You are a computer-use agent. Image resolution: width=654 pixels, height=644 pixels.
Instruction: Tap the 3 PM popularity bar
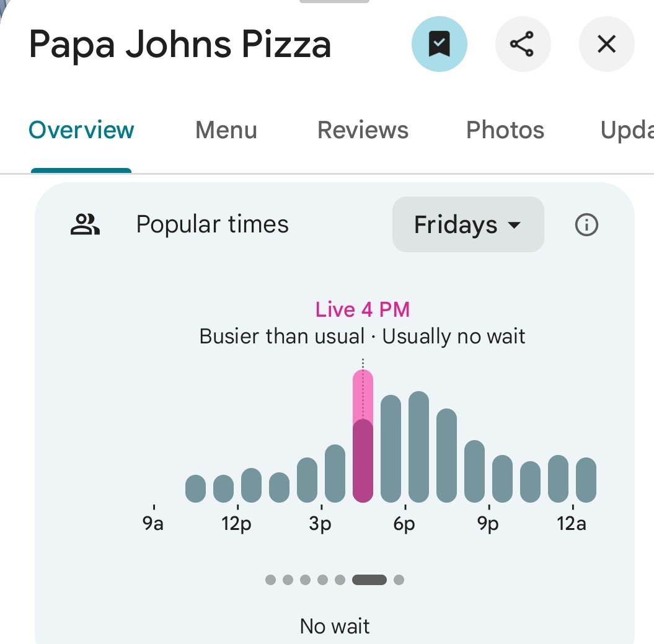(335, 473)
